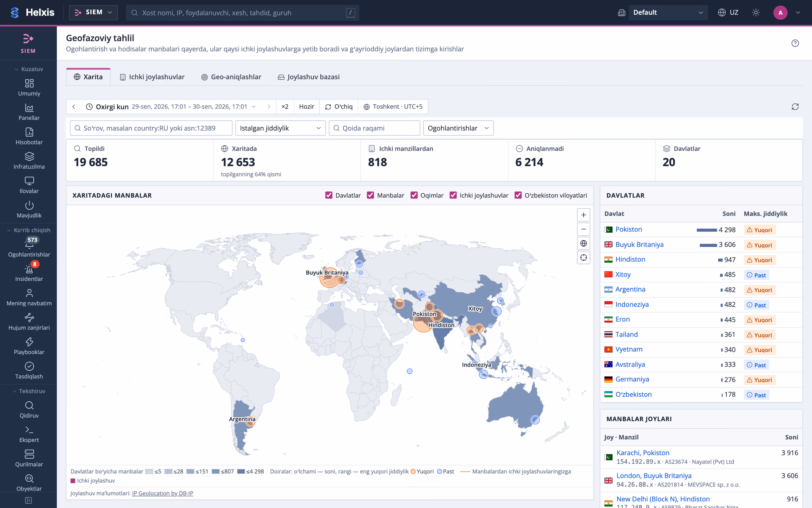Focus the Qoida raqami input field
Image resolution: width=812 pixels, height=508 pixels.
(x=375, y=128)
